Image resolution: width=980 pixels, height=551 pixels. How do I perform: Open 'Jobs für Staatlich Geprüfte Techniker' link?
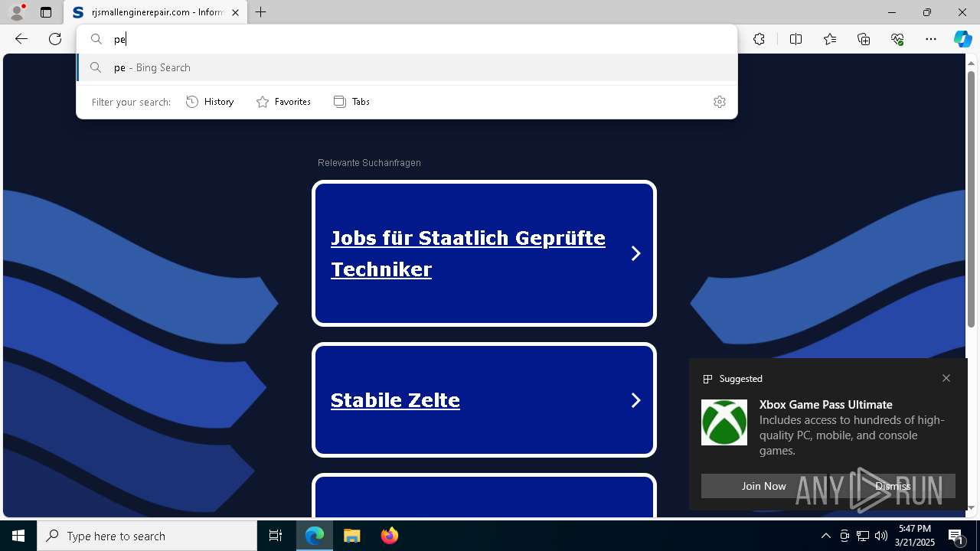point(468,253)
